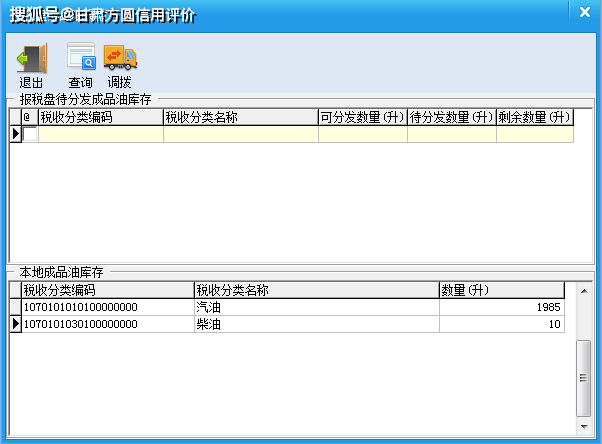Click the 调拨 transfer truck icon
The height and width of the screenshot is (444, 602).
[120, 58]
